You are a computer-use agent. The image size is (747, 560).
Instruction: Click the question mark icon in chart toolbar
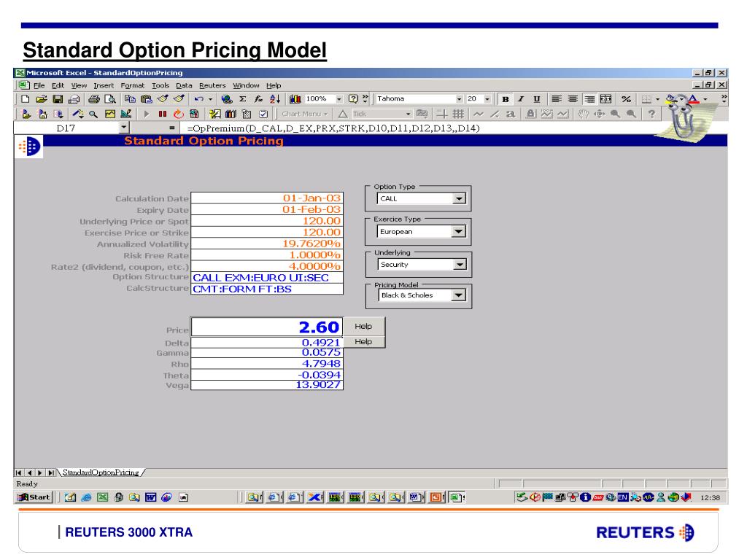click(651, 114)
